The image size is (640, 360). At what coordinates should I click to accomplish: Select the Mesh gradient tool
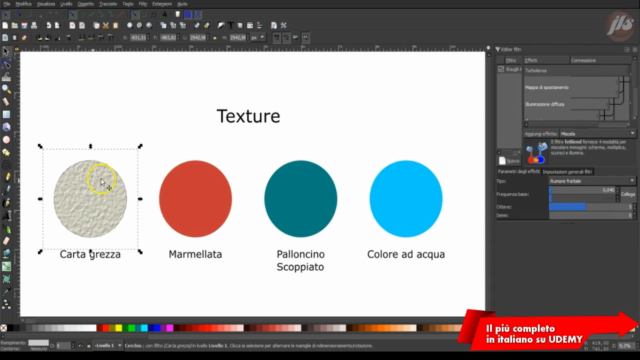[x=6, y=279]
